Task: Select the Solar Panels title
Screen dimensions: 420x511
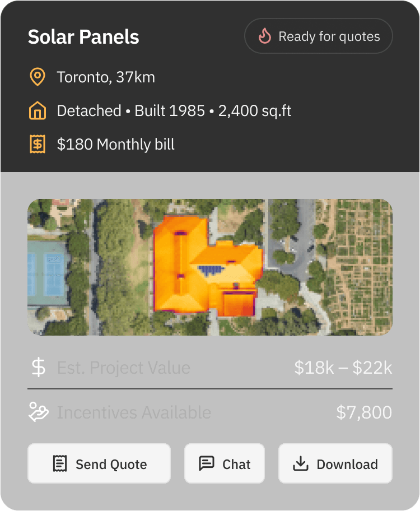Action: coord(83,37)
